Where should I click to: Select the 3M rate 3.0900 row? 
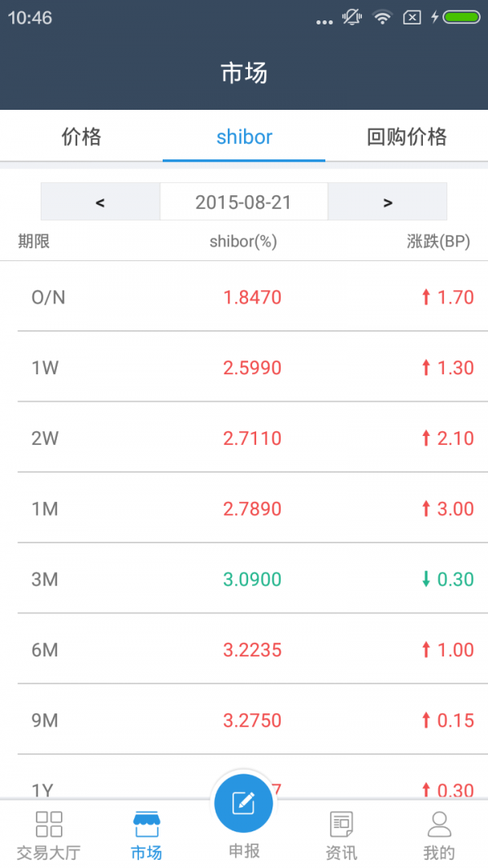point(244,579)
